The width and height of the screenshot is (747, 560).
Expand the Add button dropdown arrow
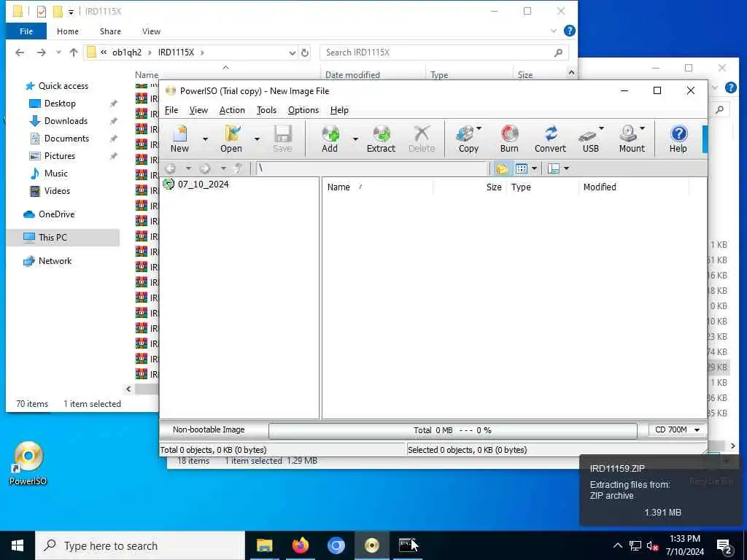coord(355,139)
